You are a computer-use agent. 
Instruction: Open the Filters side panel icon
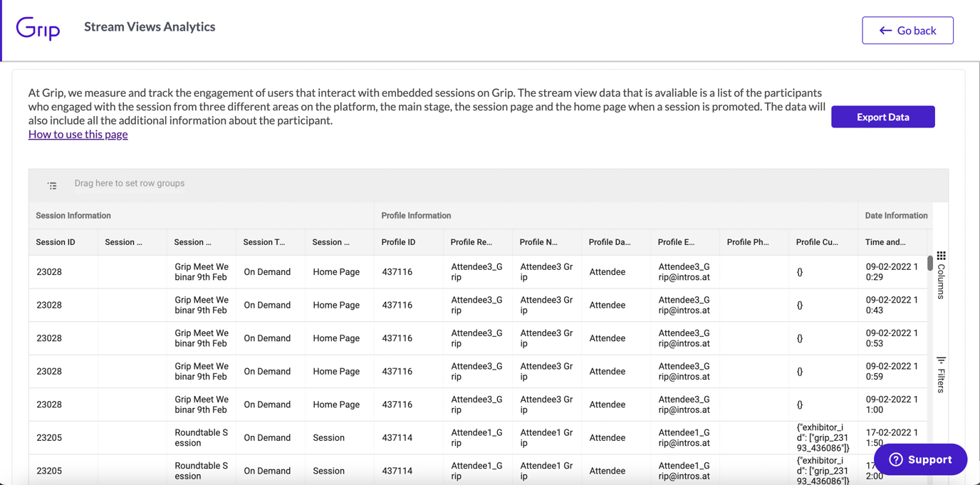click(x=941, y=361)
